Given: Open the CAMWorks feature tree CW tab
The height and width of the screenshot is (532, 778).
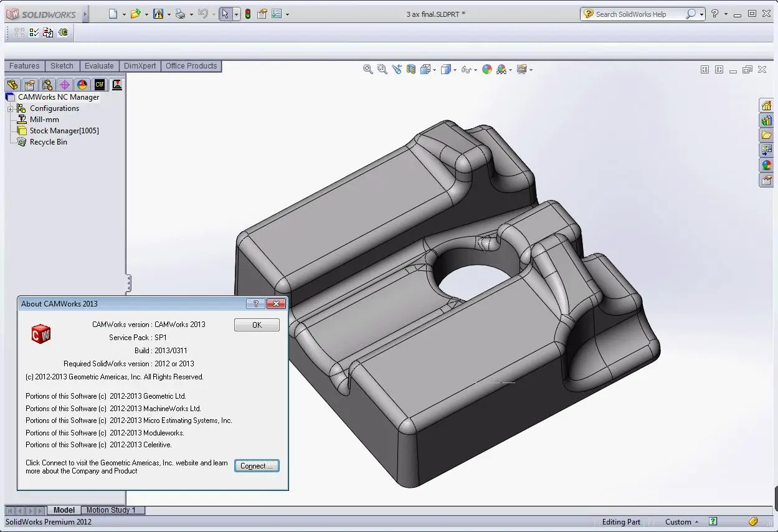Looking at the screenshot, I should 100,85.
